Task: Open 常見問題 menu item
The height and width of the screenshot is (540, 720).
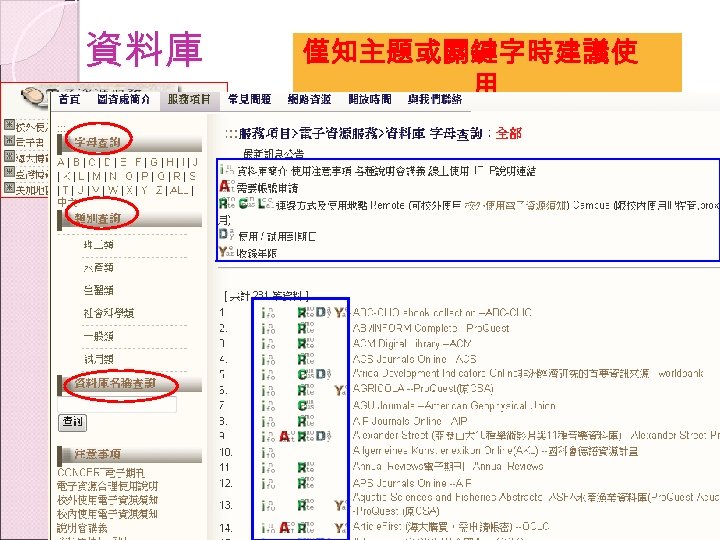Action: pos(249,99)
